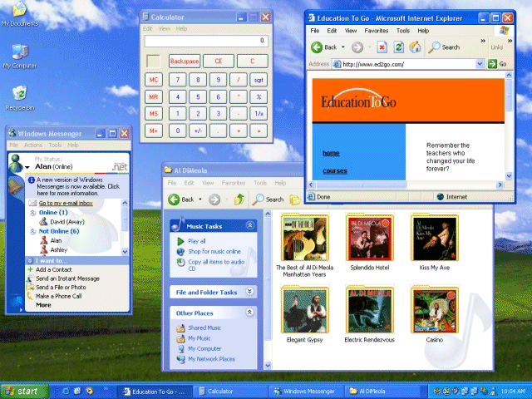Screen dimensions: 532x399
Task: Click Send an Instant Message
Action: coord(67,278)
